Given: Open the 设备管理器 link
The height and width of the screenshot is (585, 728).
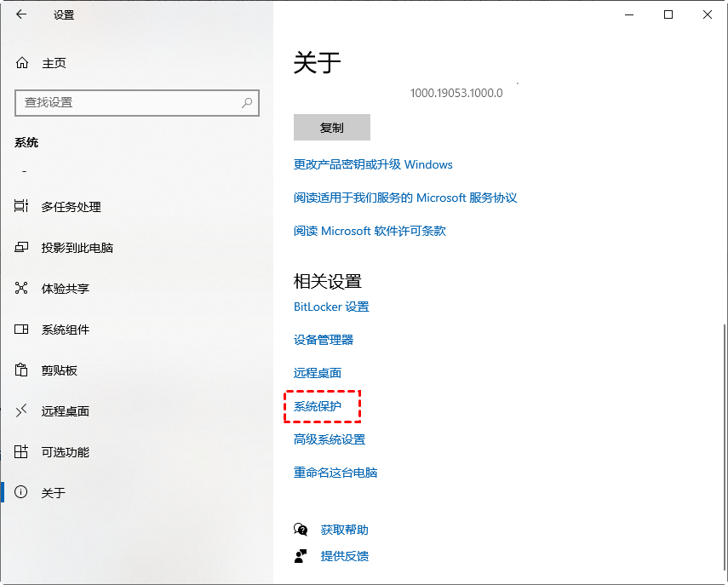Looking at the screenshot, I should pos(324,340).
